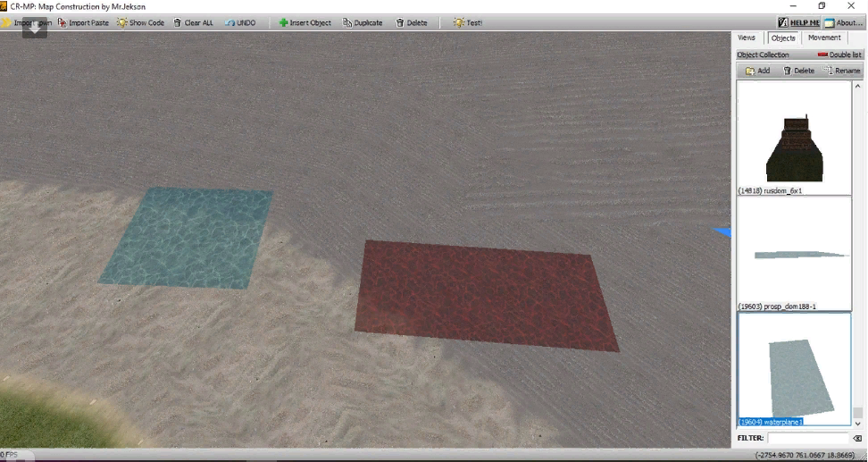Click the UNDO arrow button

click(240, 22)
